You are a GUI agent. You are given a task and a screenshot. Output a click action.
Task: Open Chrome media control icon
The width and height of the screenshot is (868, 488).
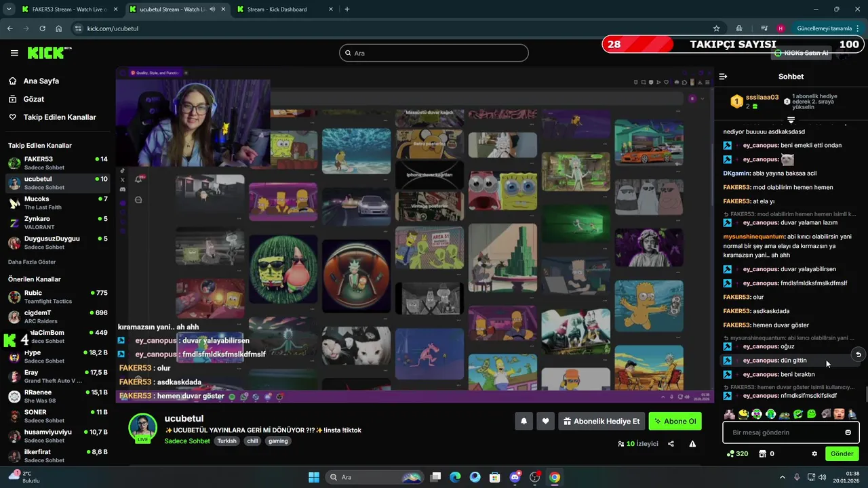coord(764,28)
